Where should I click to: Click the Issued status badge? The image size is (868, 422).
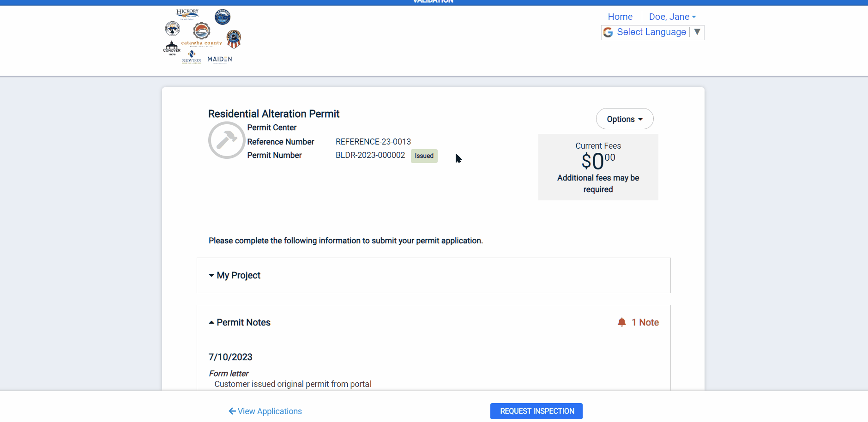pyautogui.click(x=424, y=156)
